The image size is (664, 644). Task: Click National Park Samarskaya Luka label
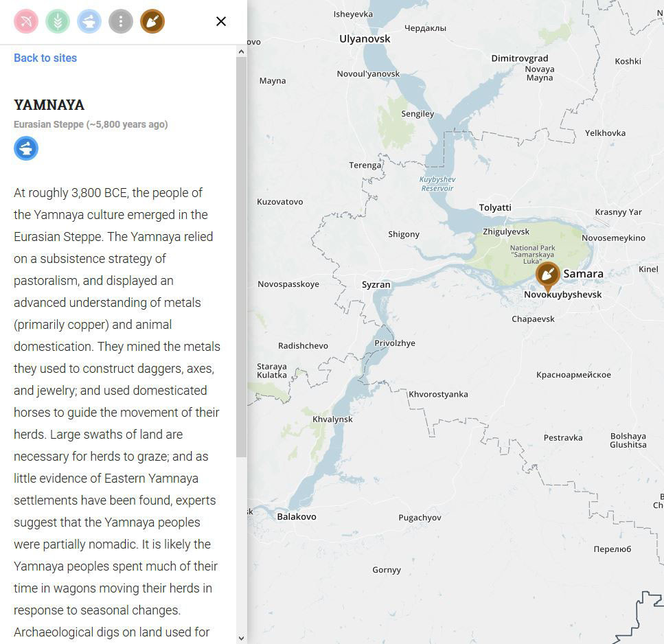click(x=533, y=251)
